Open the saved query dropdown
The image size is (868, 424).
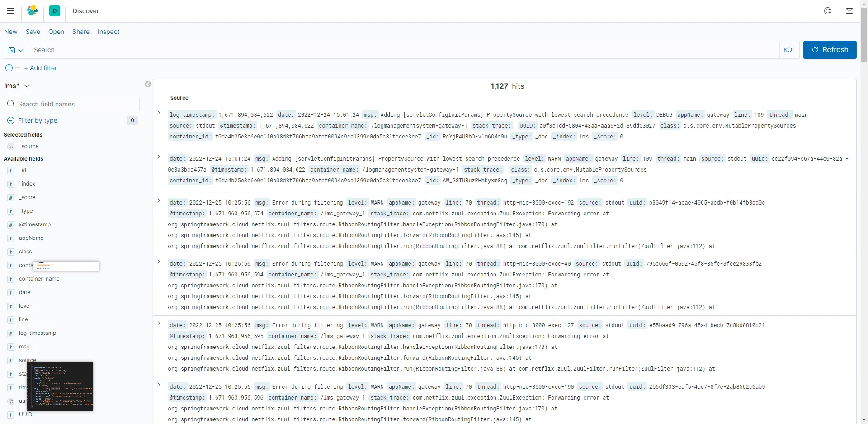click(16, 50)
